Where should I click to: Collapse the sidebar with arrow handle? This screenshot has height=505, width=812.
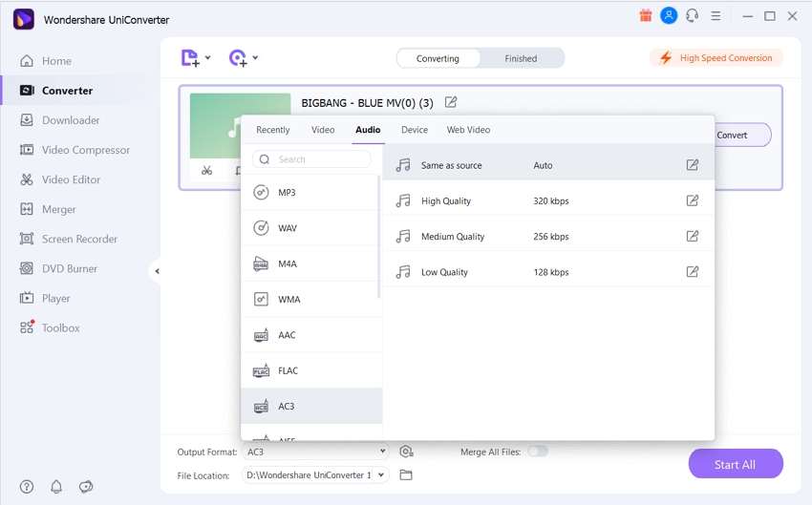pos(157,270)
